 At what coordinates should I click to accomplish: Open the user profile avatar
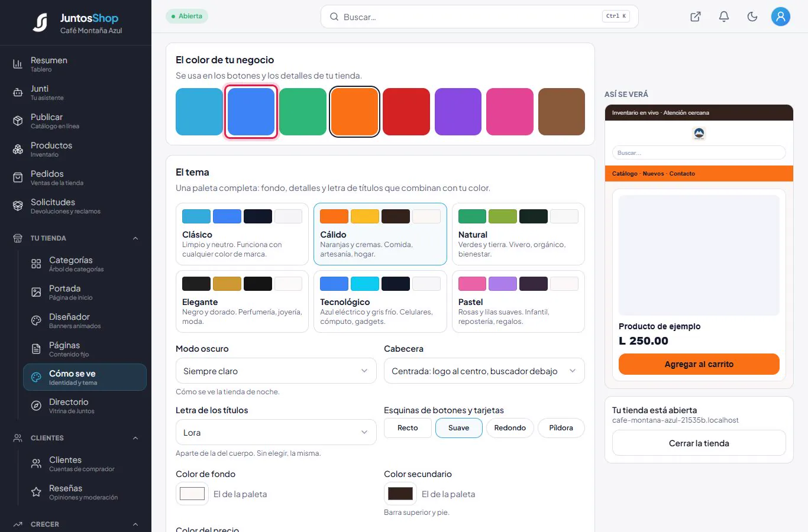(781, 17)
